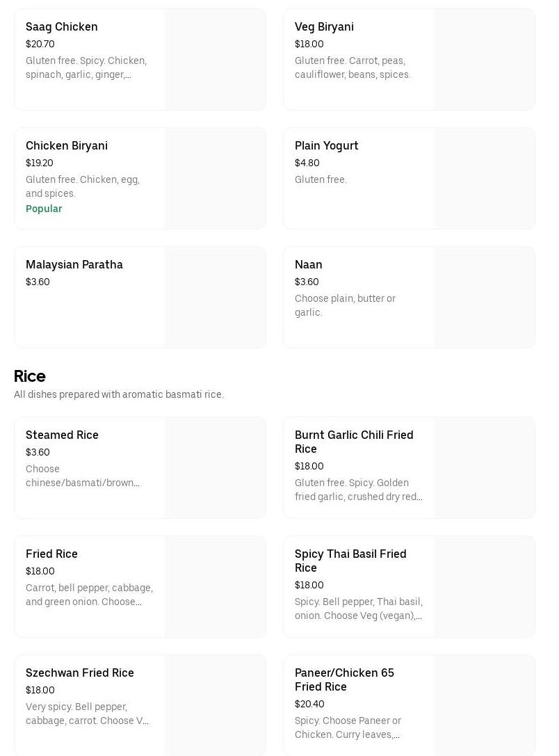The width and height of the screenshot is (559, 756).
Task: Select the Steamed Rice thumbnail area
Action: (x=216, y=468)
